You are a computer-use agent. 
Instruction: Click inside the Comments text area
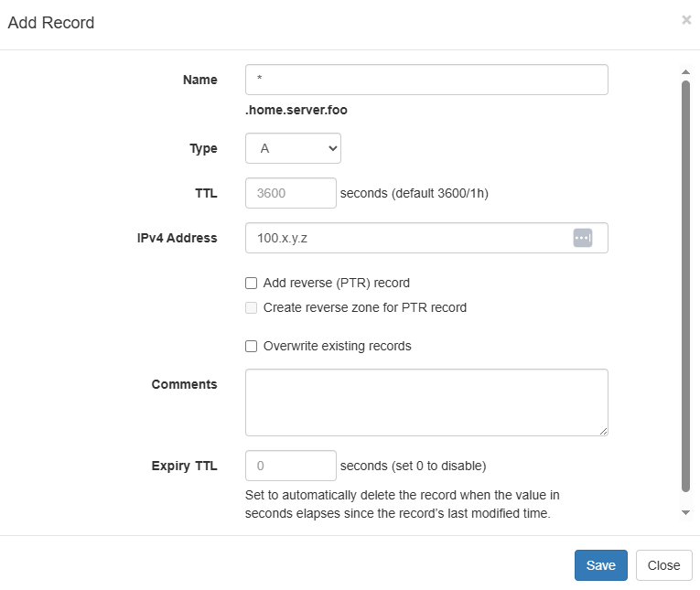click(426, 402)
